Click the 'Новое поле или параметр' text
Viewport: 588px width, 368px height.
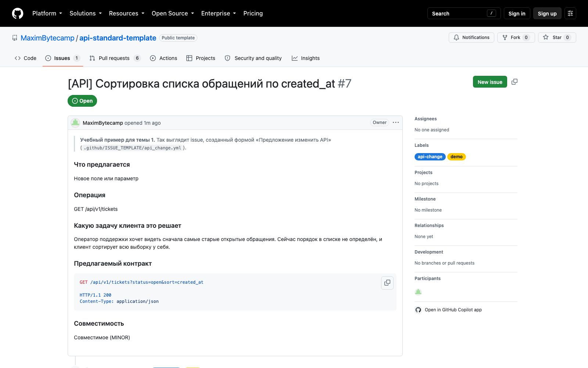106,178
